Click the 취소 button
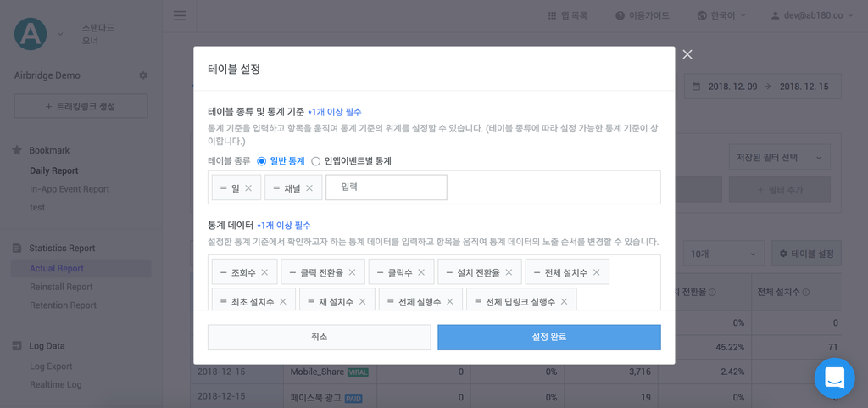 point(319,337)
